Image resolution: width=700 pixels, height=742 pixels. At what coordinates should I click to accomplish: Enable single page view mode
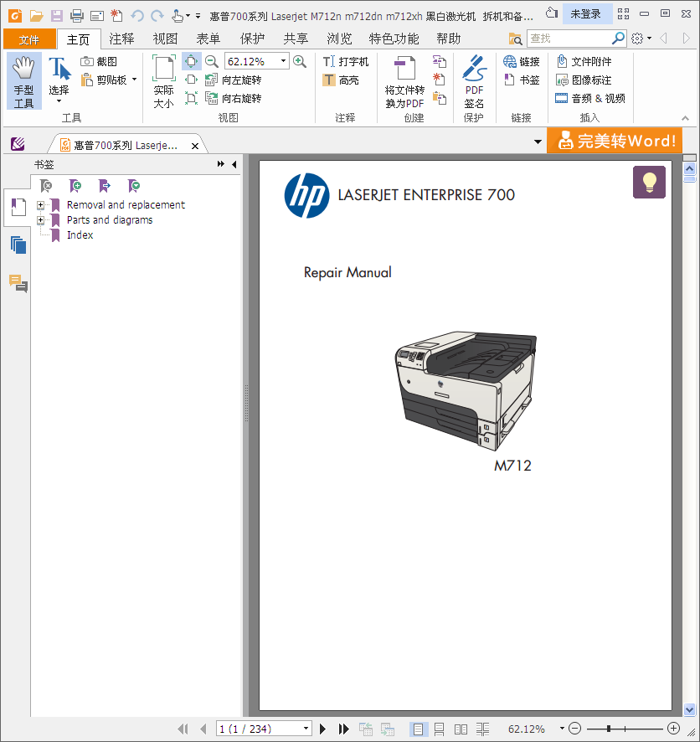tap(418, 729)
